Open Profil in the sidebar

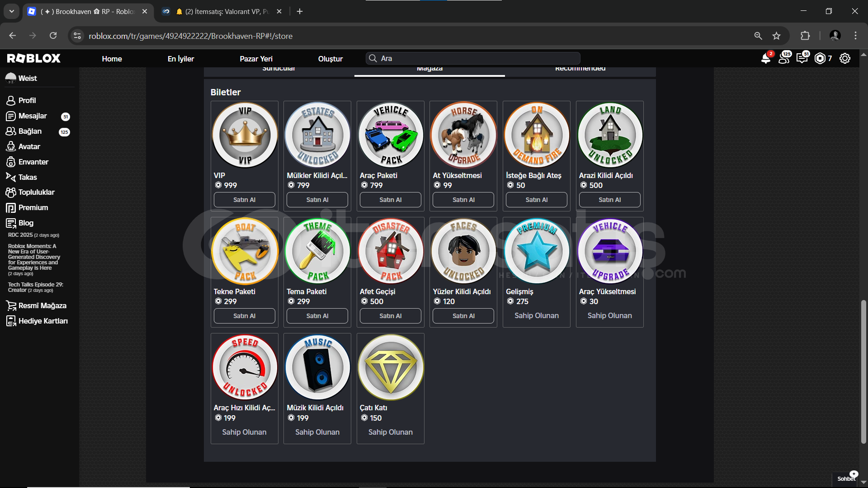coord(21,100)
